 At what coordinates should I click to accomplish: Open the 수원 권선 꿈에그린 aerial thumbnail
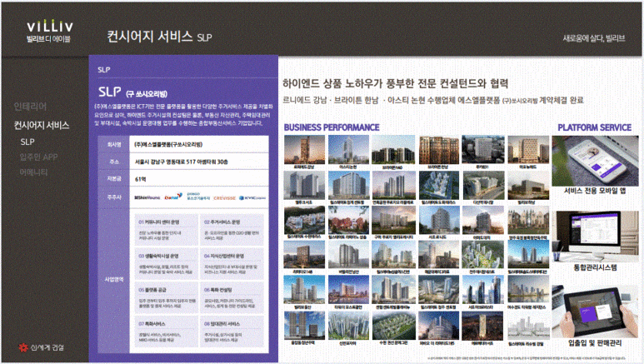click(x=393, y=326)
